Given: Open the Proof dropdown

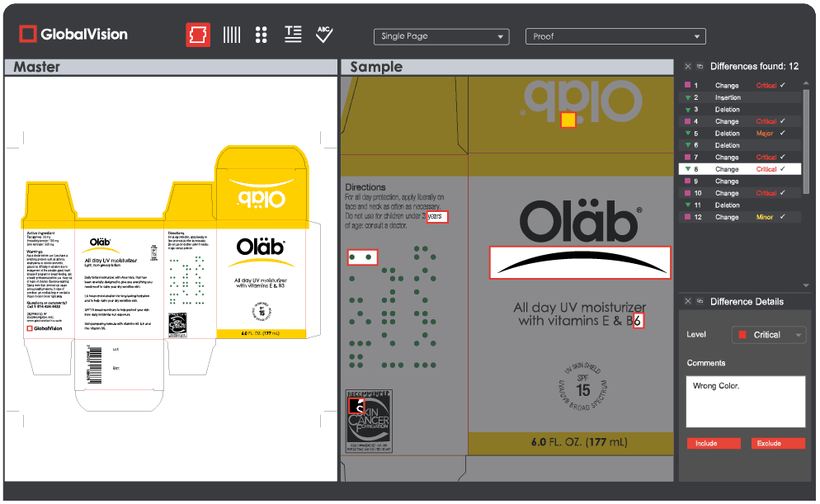Looking at the screenshot, I should click(x=615, y=36).
